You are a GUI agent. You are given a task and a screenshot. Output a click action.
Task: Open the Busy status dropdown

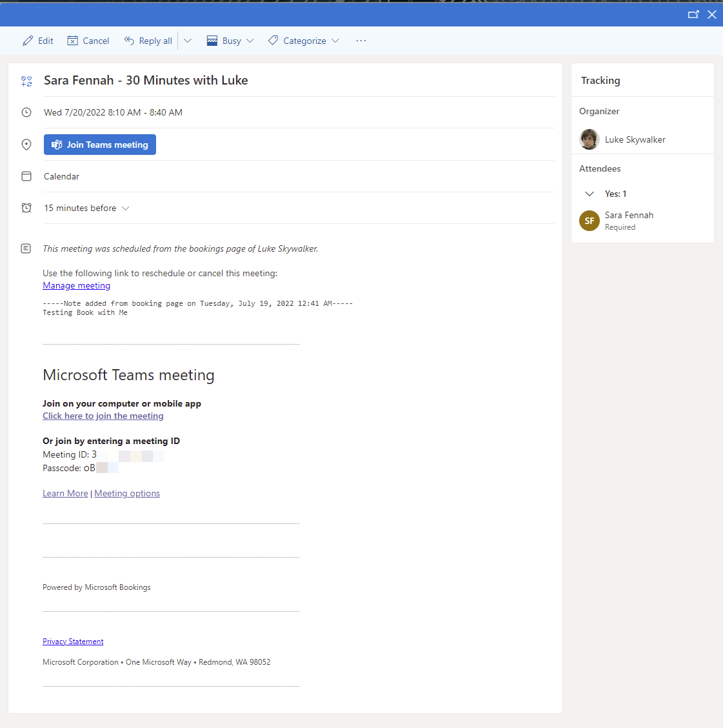pos(230,41)
